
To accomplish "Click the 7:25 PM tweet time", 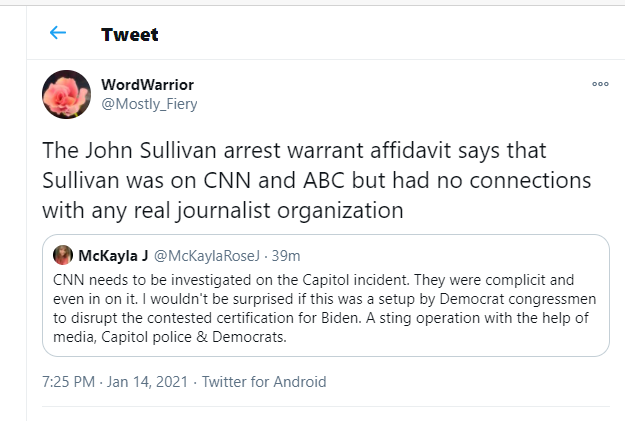I will [x=70, y=382].
